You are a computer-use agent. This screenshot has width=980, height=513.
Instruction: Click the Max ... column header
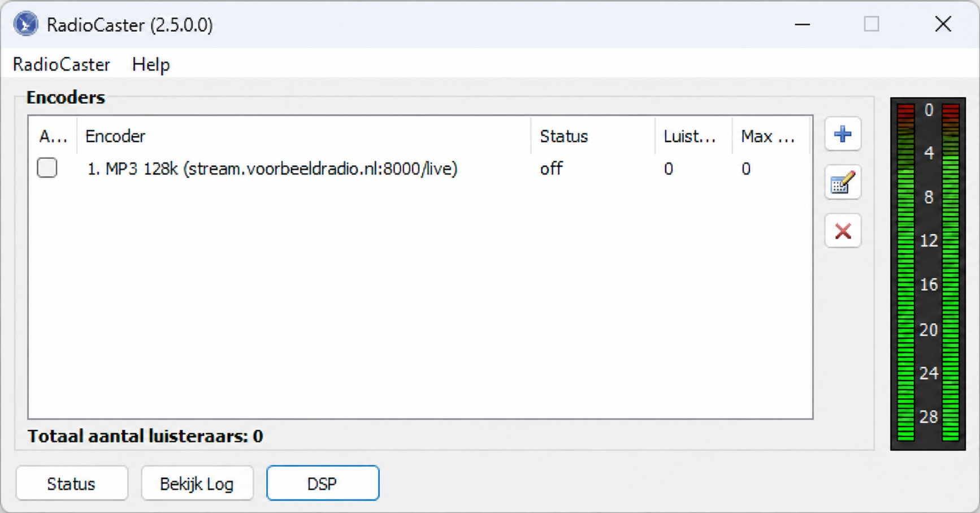(x=771, y=136)
